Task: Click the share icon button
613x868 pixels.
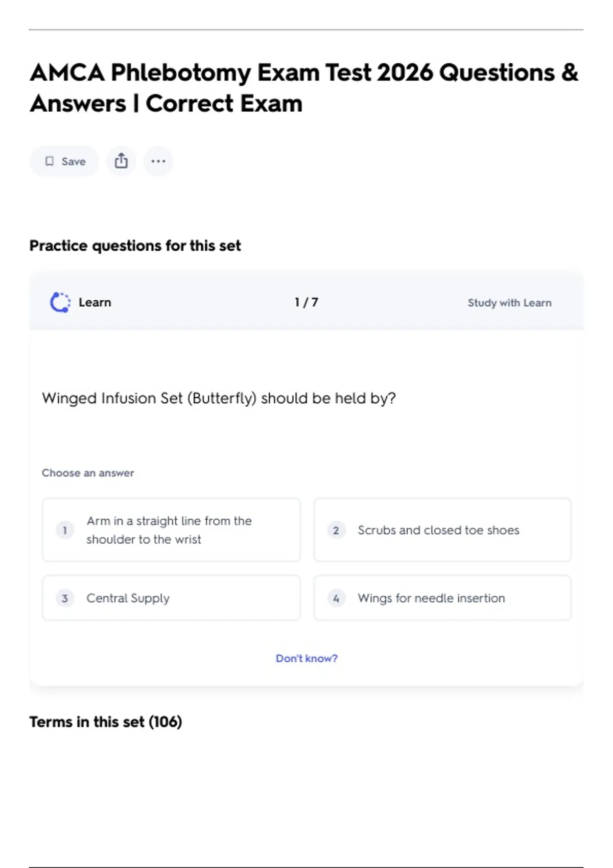Action: 121,161
